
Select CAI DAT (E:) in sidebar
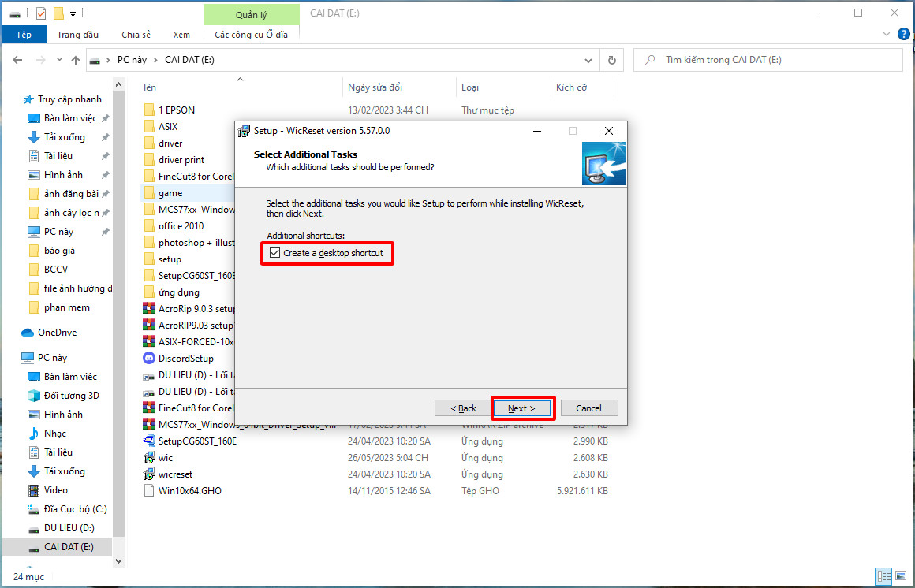point(69,546)
